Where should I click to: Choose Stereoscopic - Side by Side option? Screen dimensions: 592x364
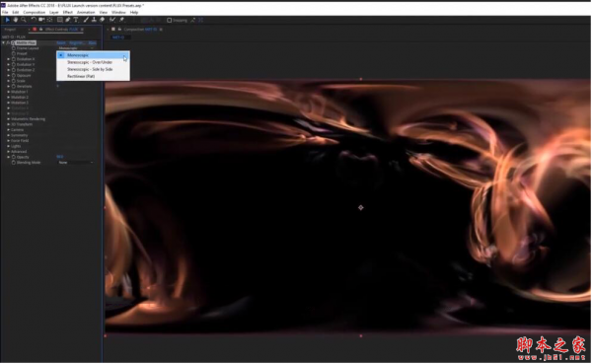[x=94, y=69]
